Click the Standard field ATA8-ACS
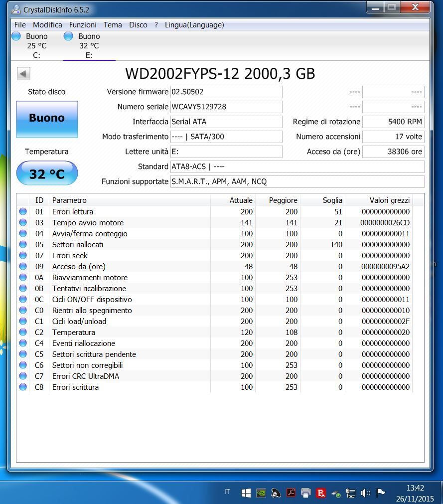Screen dimensions: 443x504 pyautogui.click(x=297, y=167)
